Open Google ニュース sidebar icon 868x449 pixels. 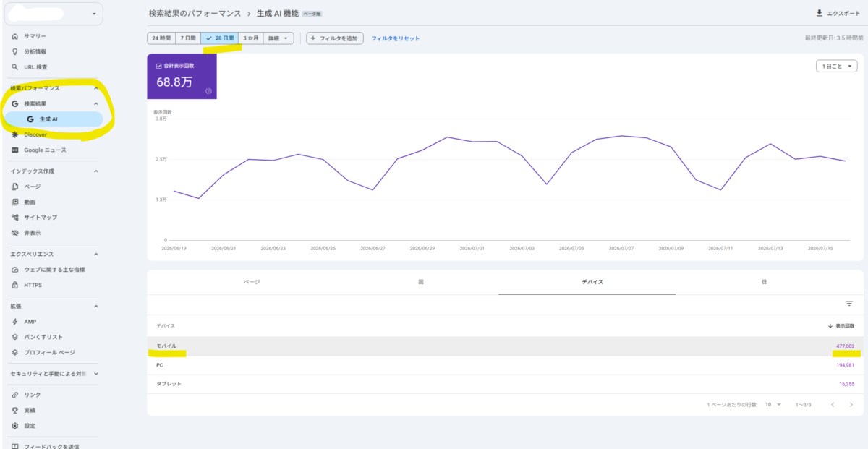(15, 150)
